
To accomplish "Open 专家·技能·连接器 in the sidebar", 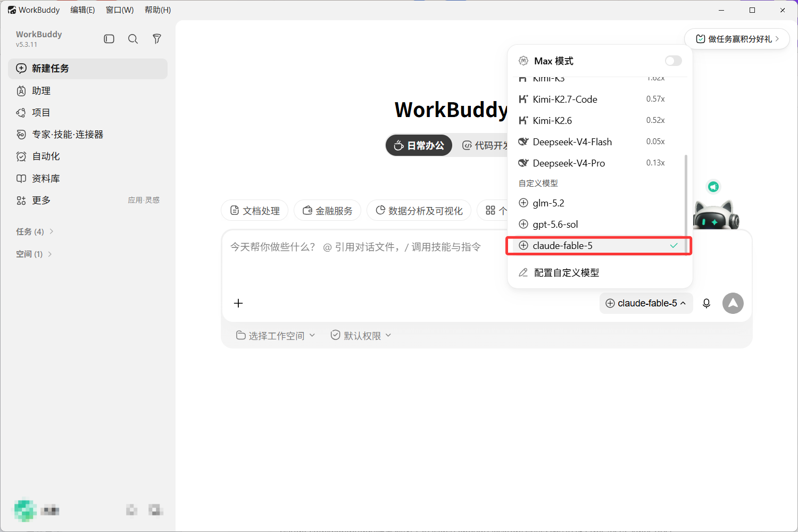I will point(88,135).
